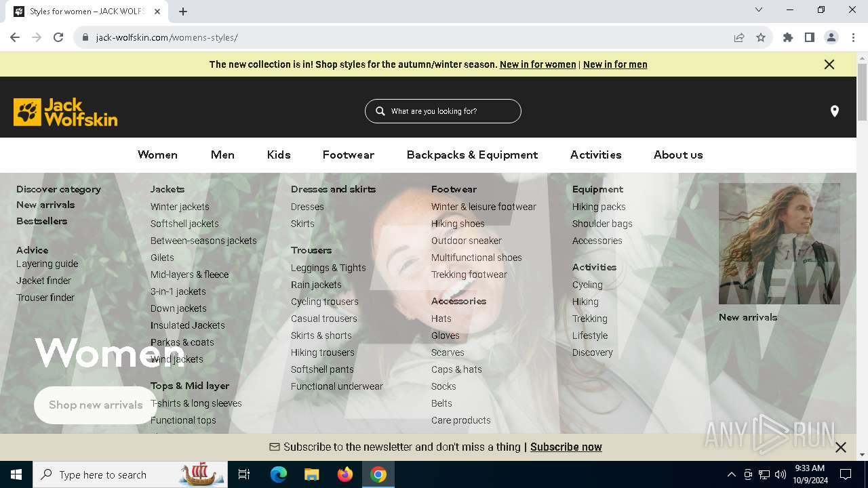Screen dimensions: 868x488
Task: Switch to Chrome on the taskbar
Action: tap(378, 474)
